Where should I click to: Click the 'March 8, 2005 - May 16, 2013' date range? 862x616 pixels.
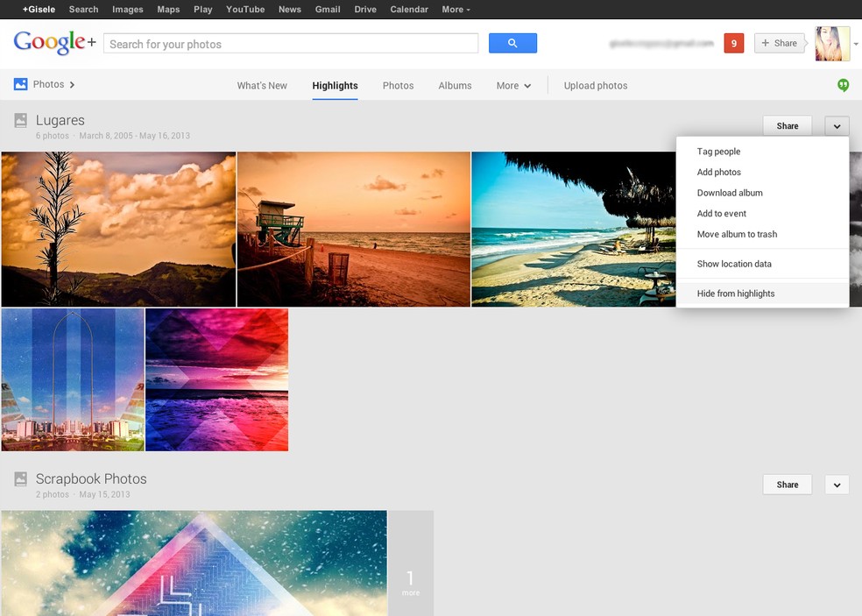(x=134, y=135)
